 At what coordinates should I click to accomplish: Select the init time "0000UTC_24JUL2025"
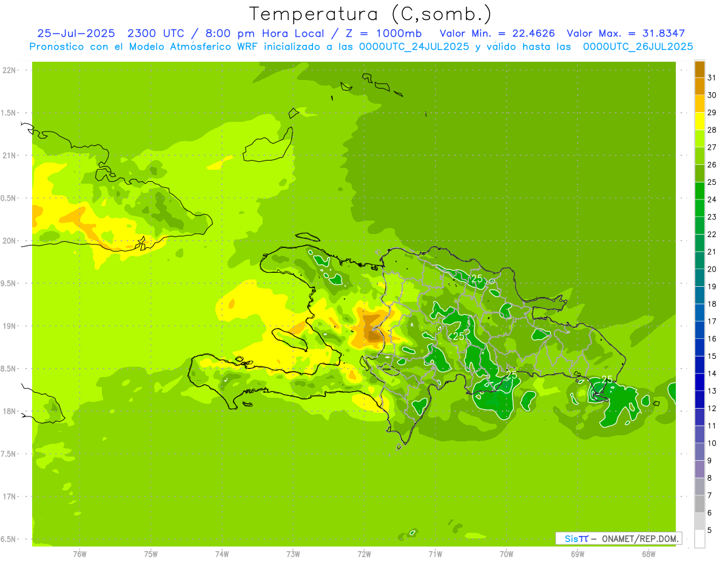click(x=414, y=46)
